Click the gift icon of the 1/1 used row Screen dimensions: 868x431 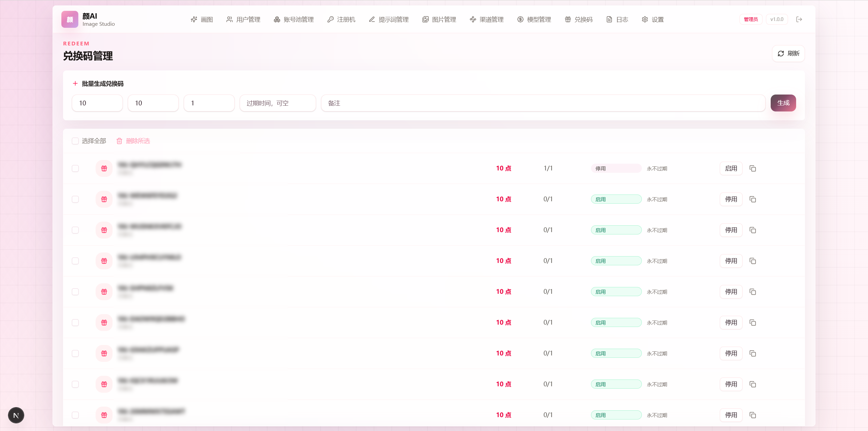coord(104,168)
